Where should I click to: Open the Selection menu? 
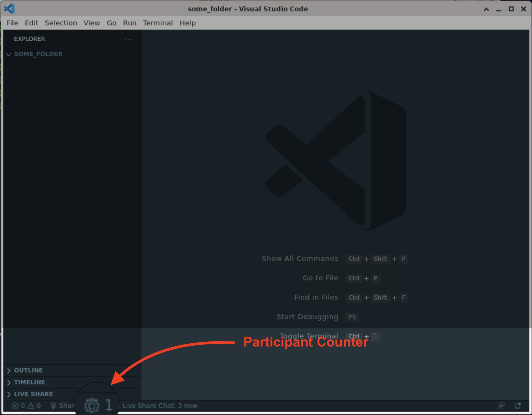(61, 23)
